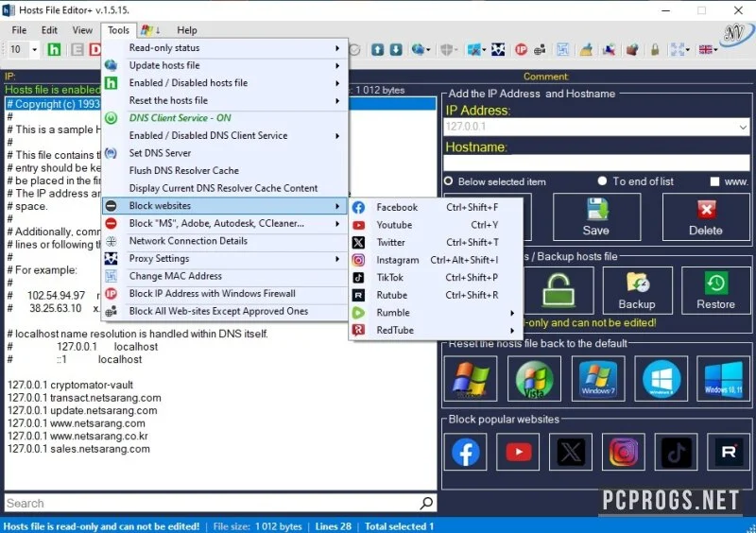Choose Instagram in Block websites submenu
The image size is (756, 533).
pos(436,260)
